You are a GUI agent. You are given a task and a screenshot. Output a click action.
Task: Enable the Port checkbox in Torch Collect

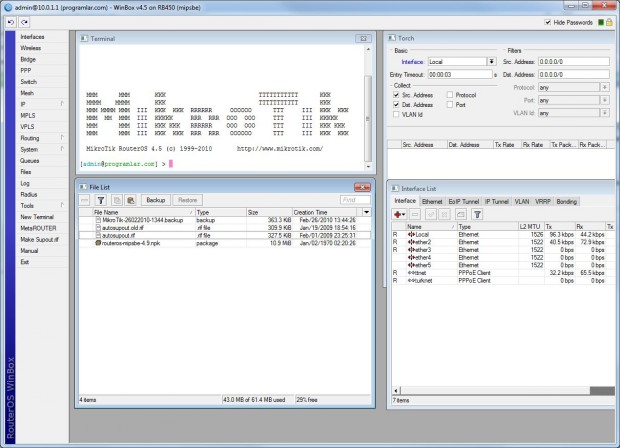point(450,104)
